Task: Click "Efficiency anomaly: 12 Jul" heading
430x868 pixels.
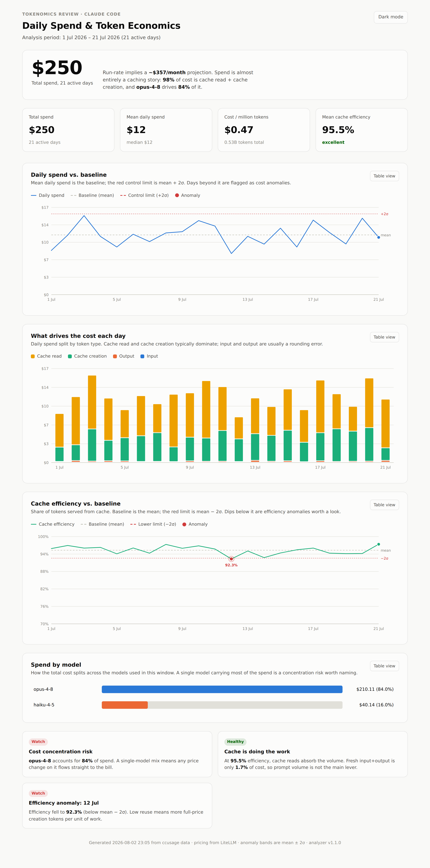Action: 64,803
